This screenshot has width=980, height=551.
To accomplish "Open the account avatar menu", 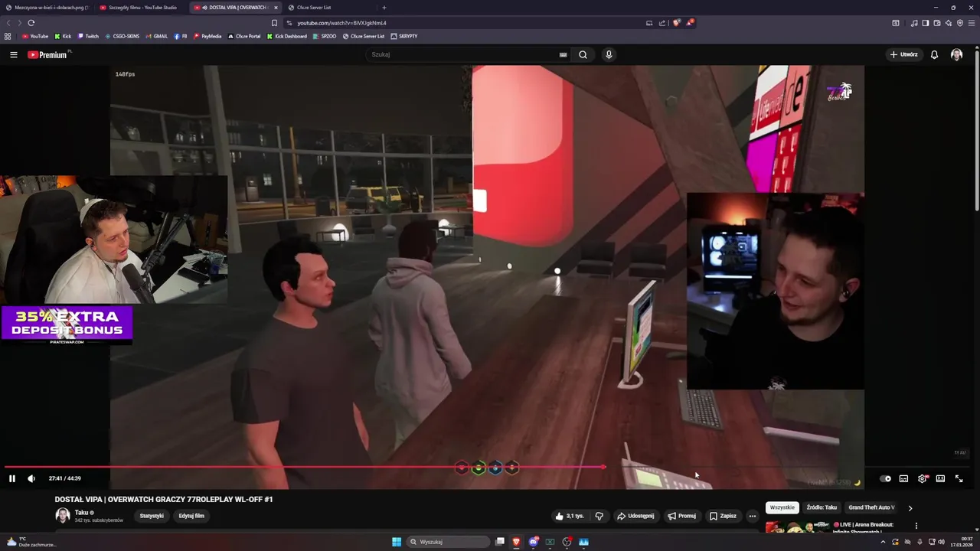I will click(956, 54).
